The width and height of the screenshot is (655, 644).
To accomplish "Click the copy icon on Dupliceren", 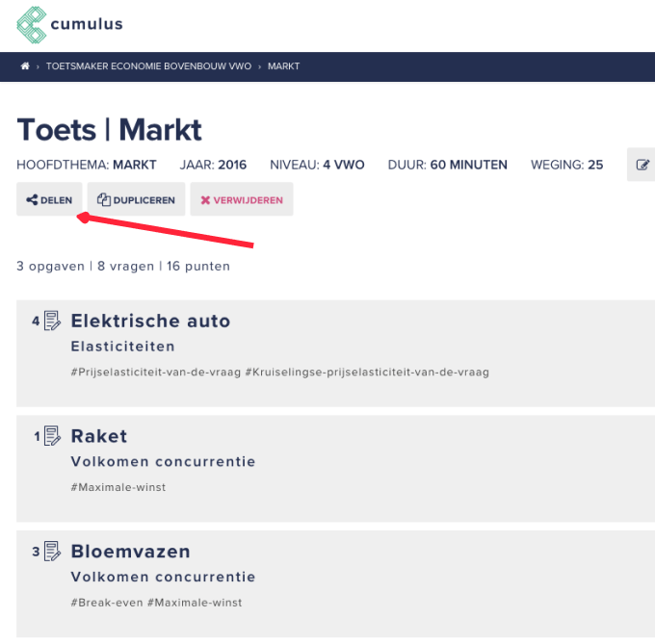I will pos(104,199).
